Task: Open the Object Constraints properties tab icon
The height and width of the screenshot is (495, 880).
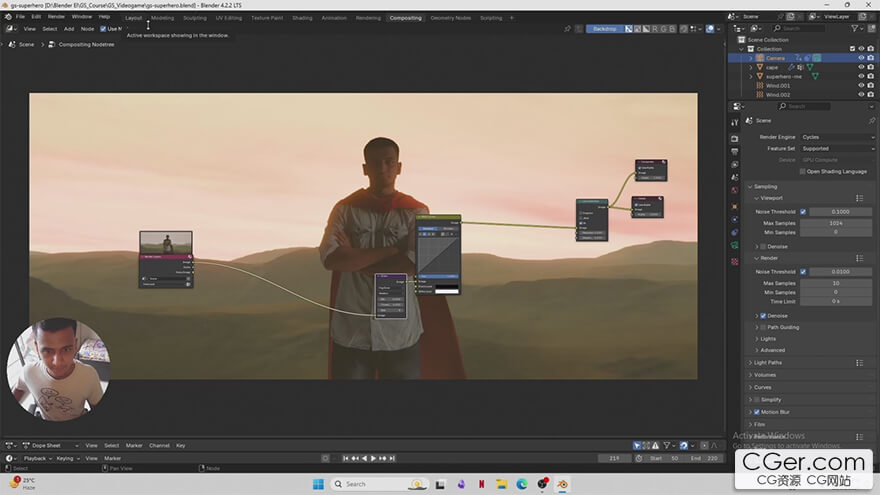Action: (735, 232)
